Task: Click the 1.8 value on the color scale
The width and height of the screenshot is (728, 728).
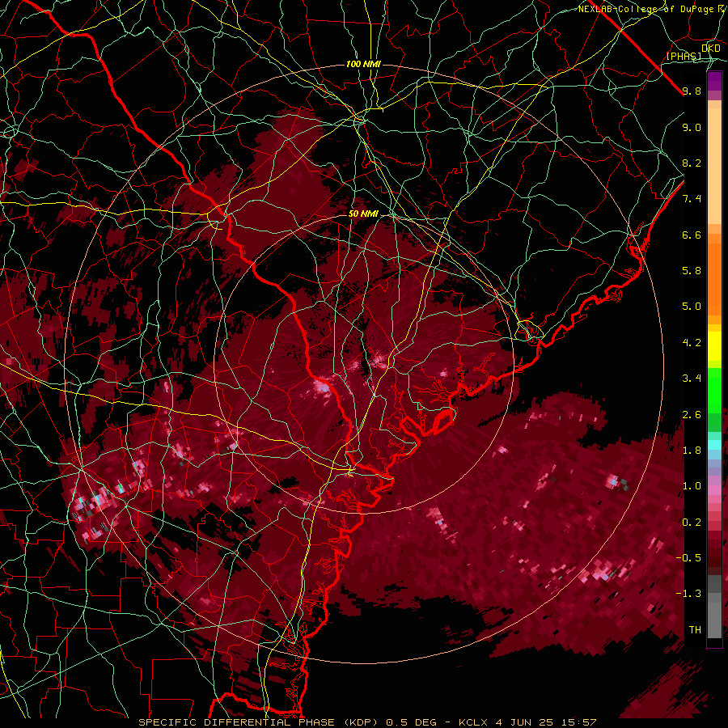Action: [x=692, y=451]
